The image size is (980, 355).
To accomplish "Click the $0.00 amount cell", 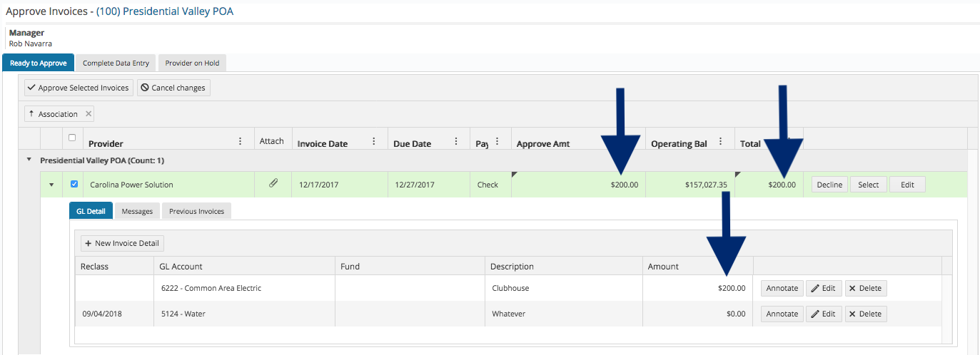I will (697, 314).
